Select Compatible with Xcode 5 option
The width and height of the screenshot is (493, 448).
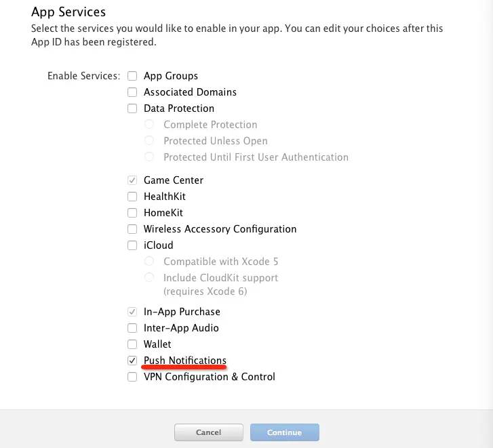(x=149, y=261)
